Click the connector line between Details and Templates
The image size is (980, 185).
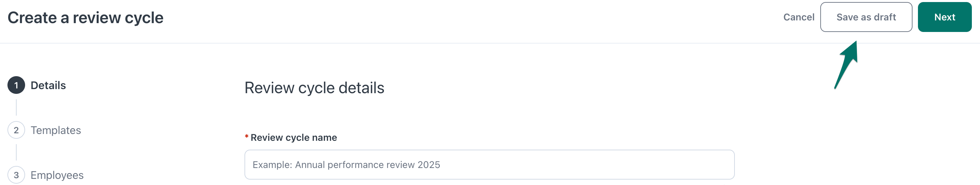coord(16,107)
